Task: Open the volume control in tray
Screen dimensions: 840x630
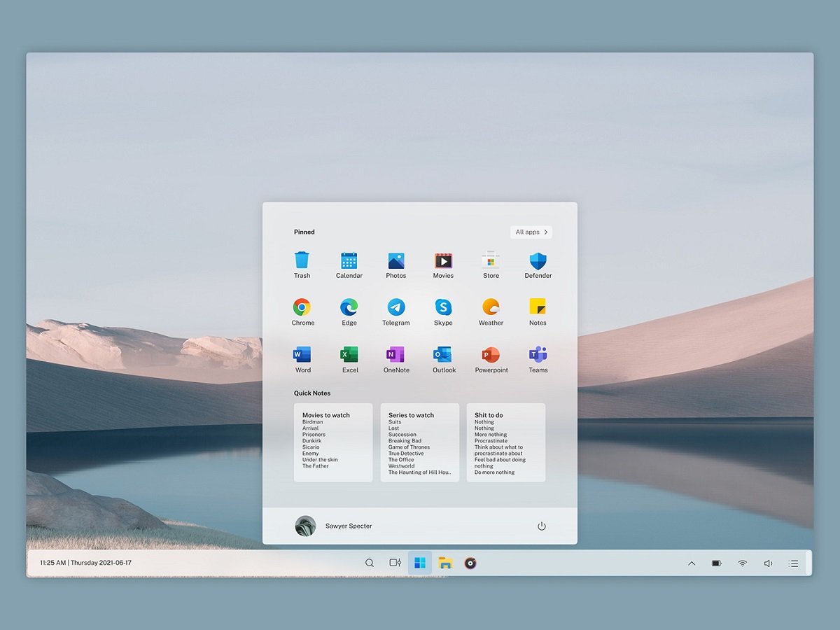Action: 768,563
